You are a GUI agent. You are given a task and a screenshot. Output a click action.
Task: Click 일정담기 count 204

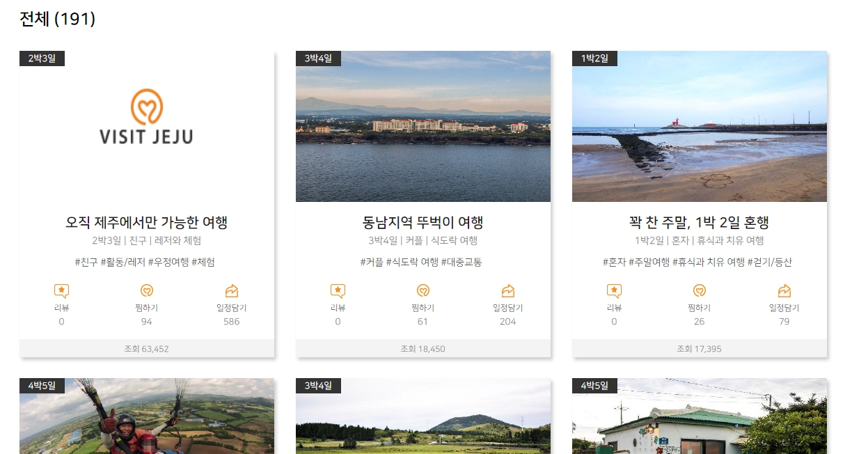508,322
